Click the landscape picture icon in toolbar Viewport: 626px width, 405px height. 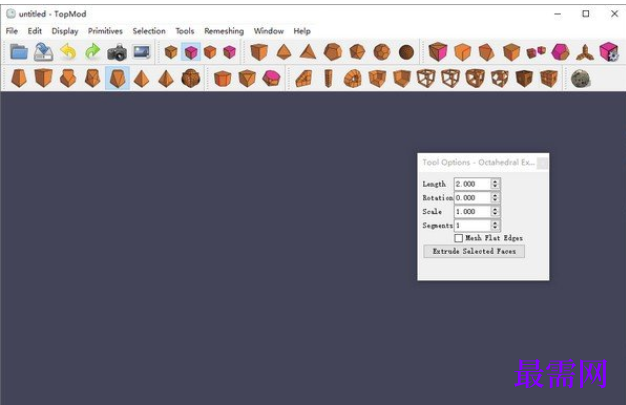[x=142, y=52]
